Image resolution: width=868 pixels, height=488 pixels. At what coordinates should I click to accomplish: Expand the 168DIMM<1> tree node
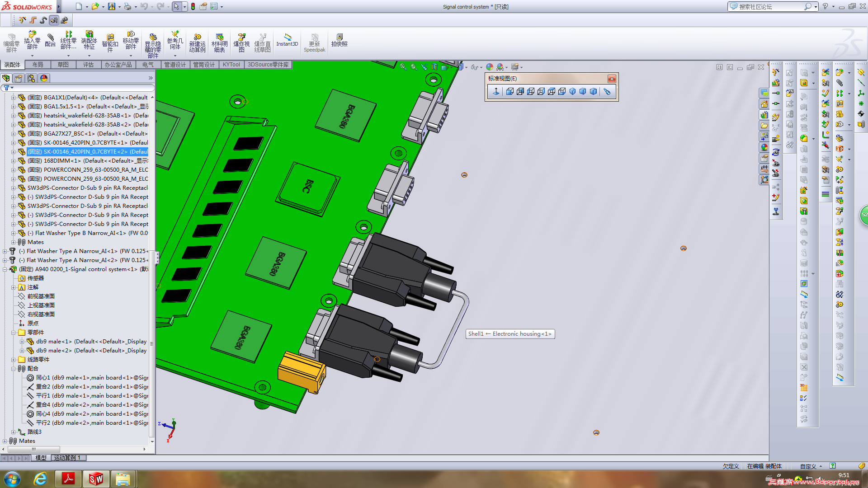(14, 161)
